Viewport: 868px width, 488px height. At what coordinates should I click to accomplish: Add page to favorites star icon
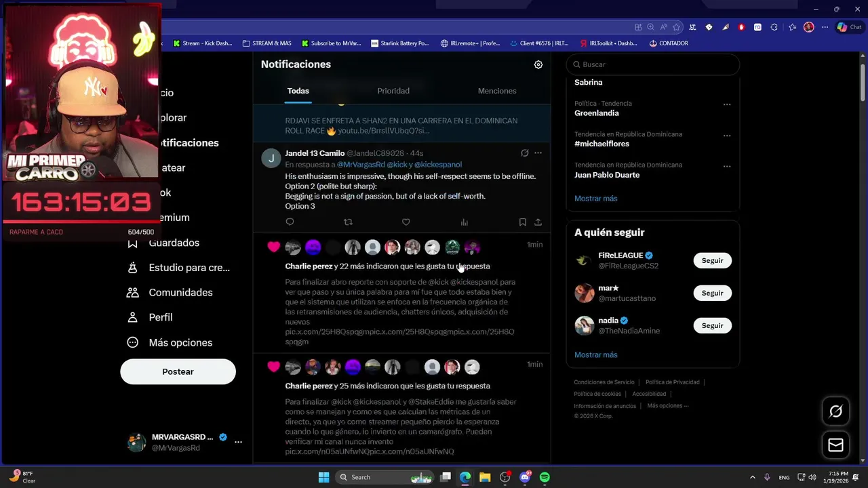(676, 27)
